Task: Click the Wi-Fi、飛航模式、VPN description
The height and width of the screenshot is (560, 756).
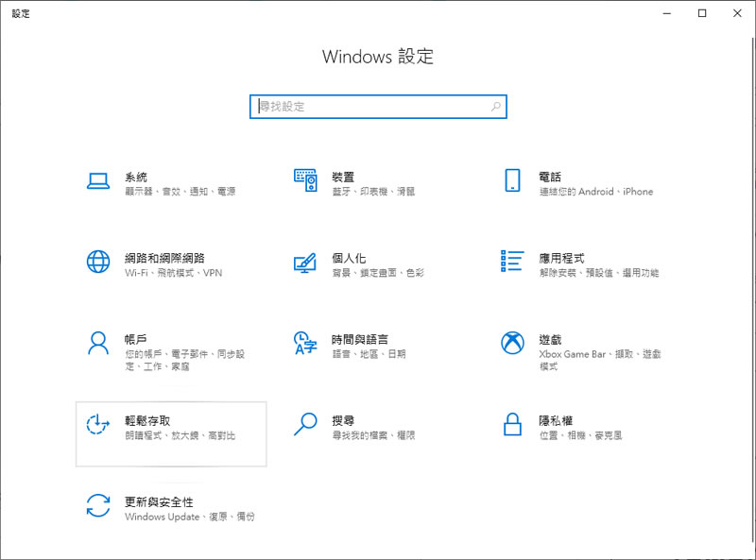Action: pyautogui.click(x=174, y=273)
